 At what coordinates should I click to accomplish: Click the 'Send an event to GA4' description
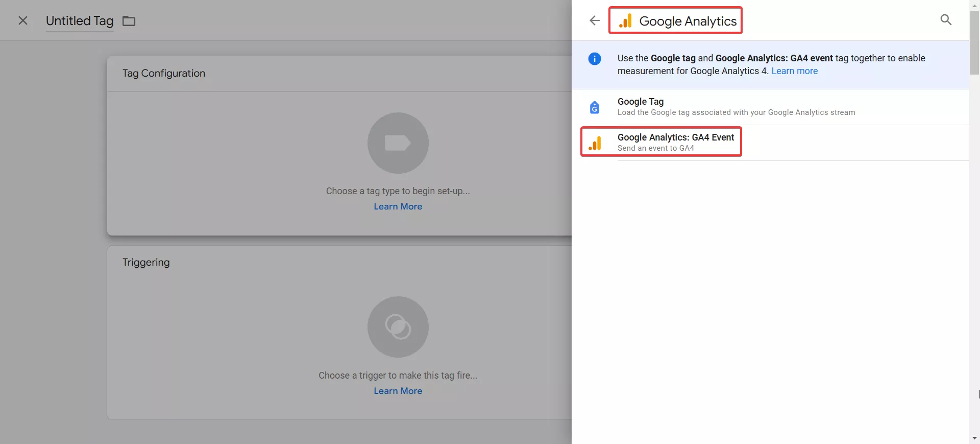pos(656,148)
